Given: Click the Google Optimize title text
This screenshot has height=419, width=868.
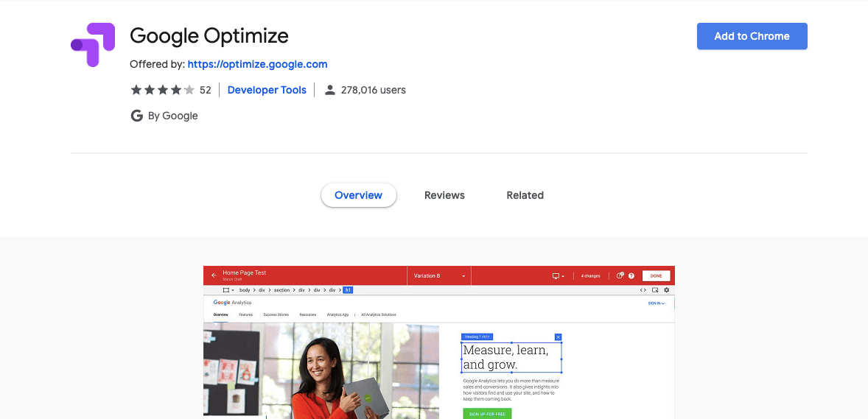Looking at the screenshot, I should point(209,36).
